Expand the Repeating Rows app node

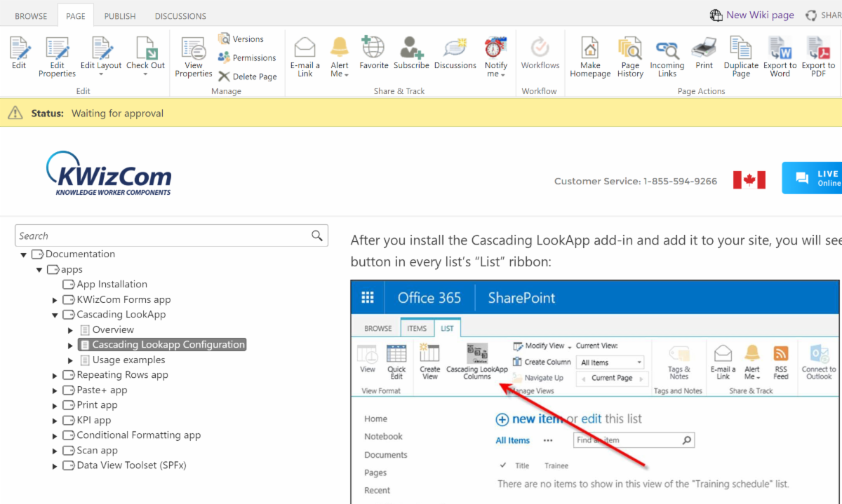point(55,376)
